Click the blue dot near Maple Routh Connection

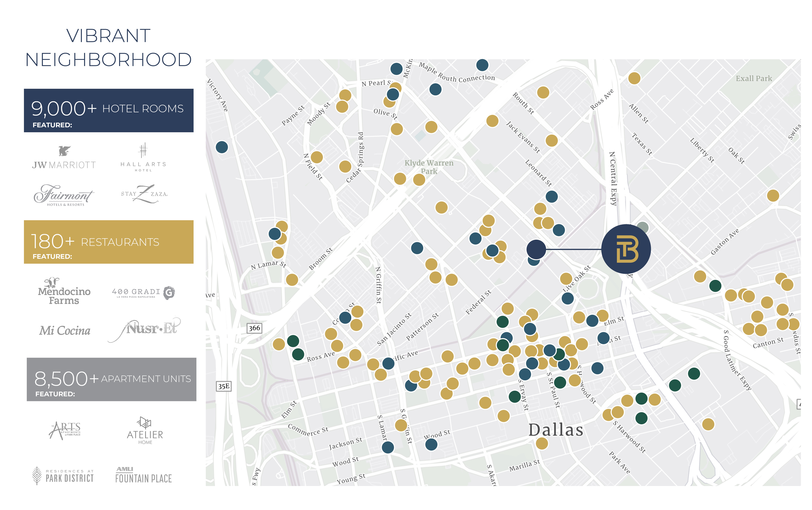point(482,65)
